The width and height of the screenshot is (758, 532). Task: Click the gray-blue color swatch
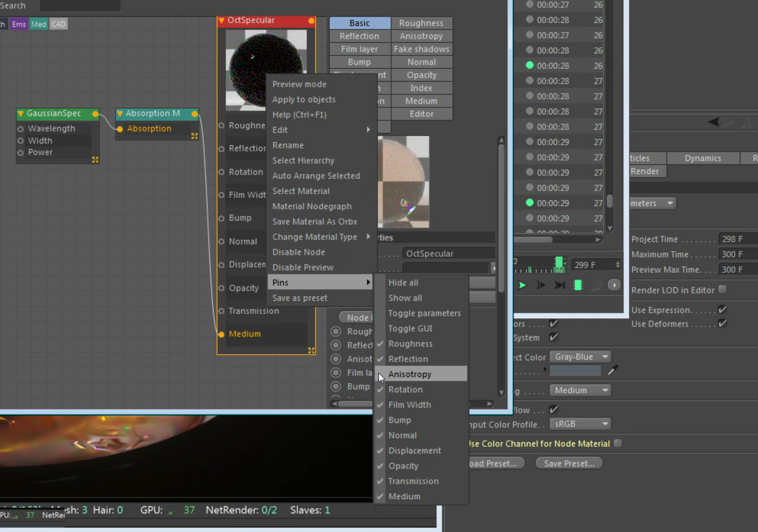(575, 370)
